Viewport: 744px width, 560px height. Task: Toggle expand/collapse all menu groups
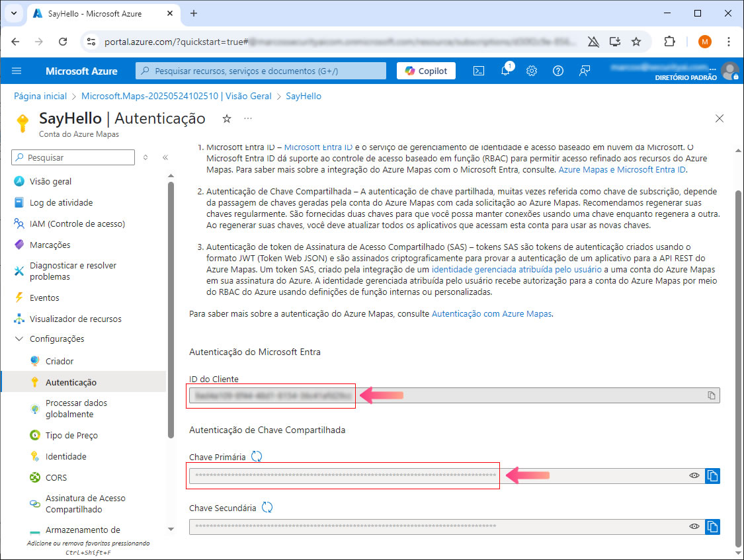pyautogui.click(x=145, y=157)
